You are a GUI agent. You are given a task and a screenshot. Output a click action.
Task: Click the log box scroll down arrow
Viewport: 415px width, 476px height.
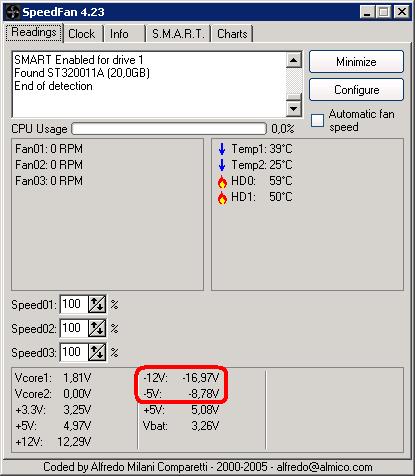[x=294, y=108]
